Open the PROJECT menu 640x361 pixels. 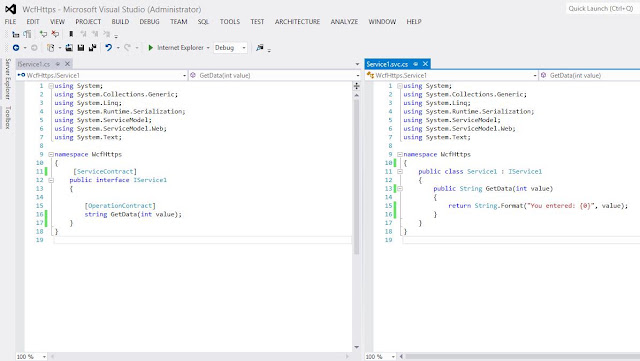click(88, 22)
